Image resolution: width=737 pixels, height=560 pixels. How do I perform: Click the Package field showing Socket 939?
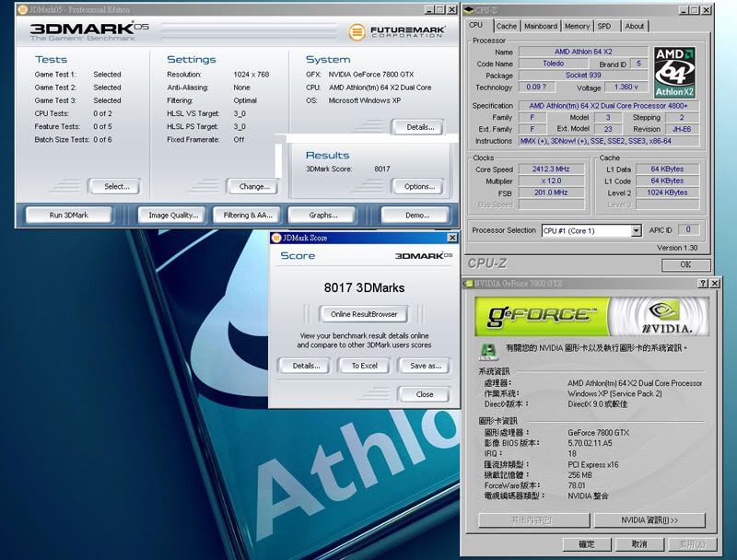[583, 76]
